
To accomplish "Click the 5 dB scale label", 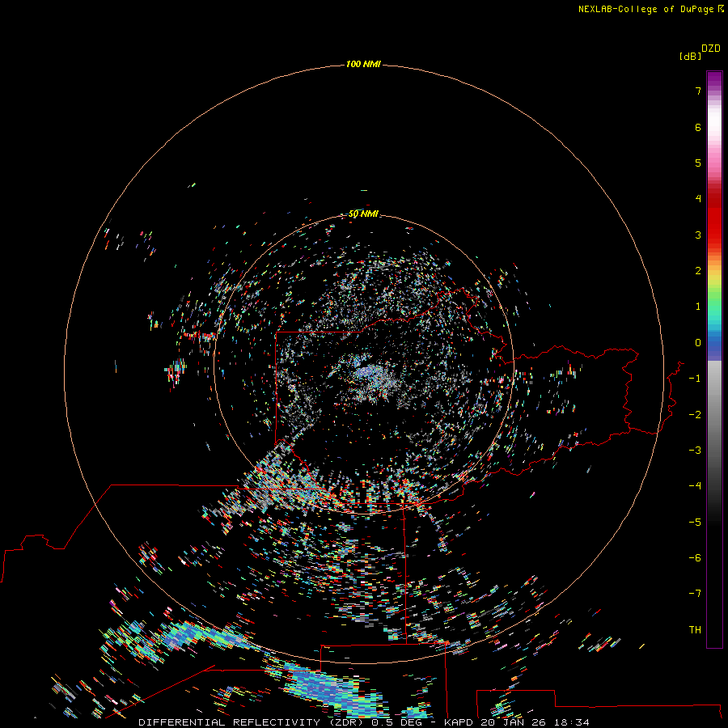I will [x=698, y=163].
